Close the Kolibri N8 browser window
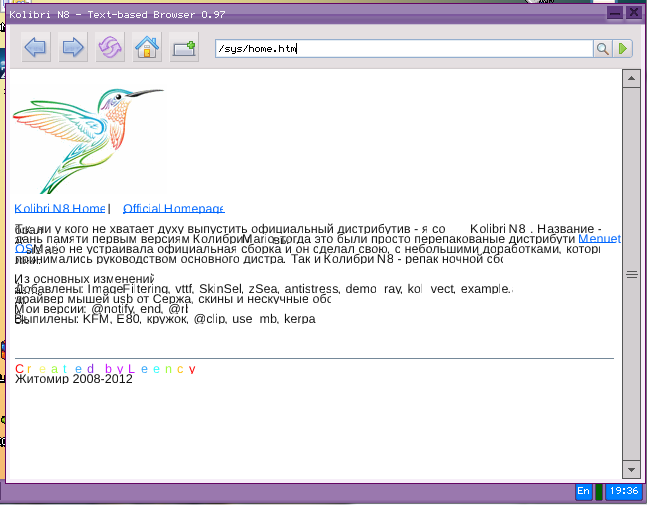 [x=634, y=13]
